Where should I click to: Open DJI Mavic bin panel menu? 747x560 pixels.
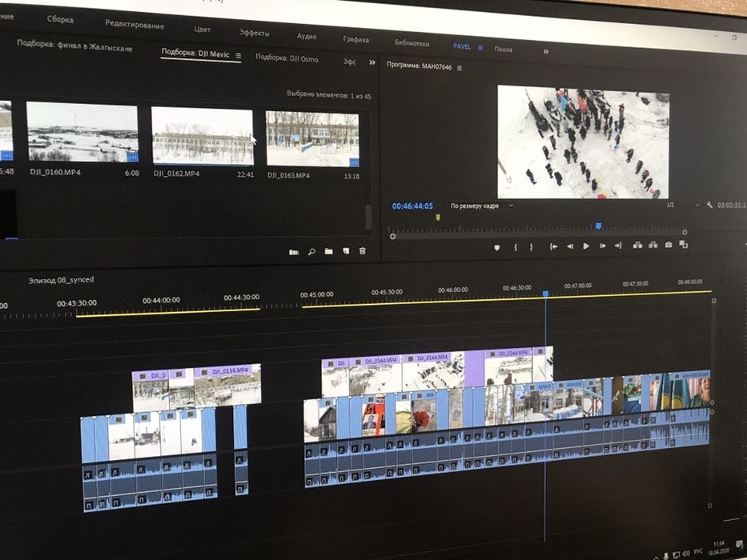pyautogui.click(x=239, y=56)
